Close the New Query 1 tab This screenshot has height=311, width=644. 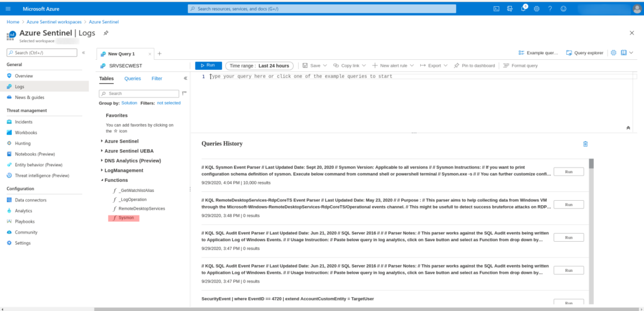pyautogui.click(x=150, y=54)
